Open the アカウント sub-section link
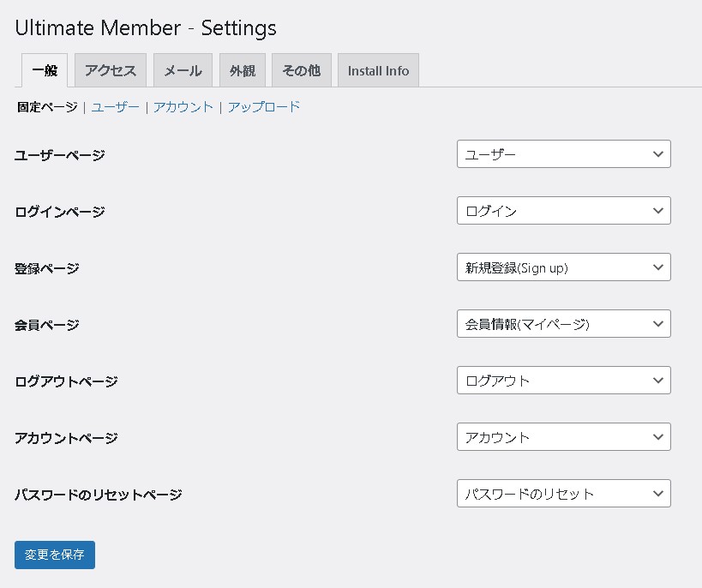The height and width of the screenshot is (588, 702). (x=183, y=107)
